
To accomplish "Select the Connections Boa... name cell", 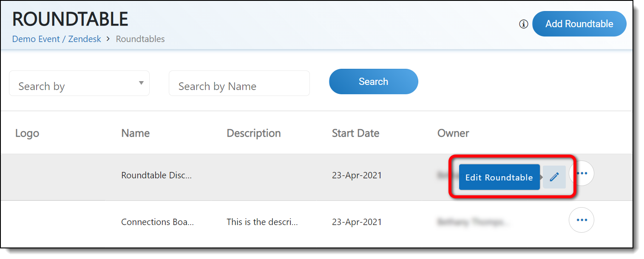I will (157, 222).
